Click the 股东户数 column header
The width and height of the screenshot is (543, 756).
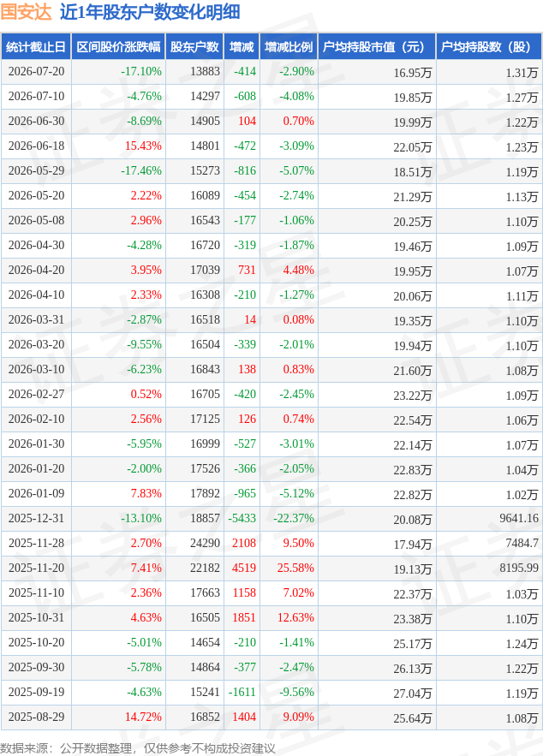pos(194,47)
